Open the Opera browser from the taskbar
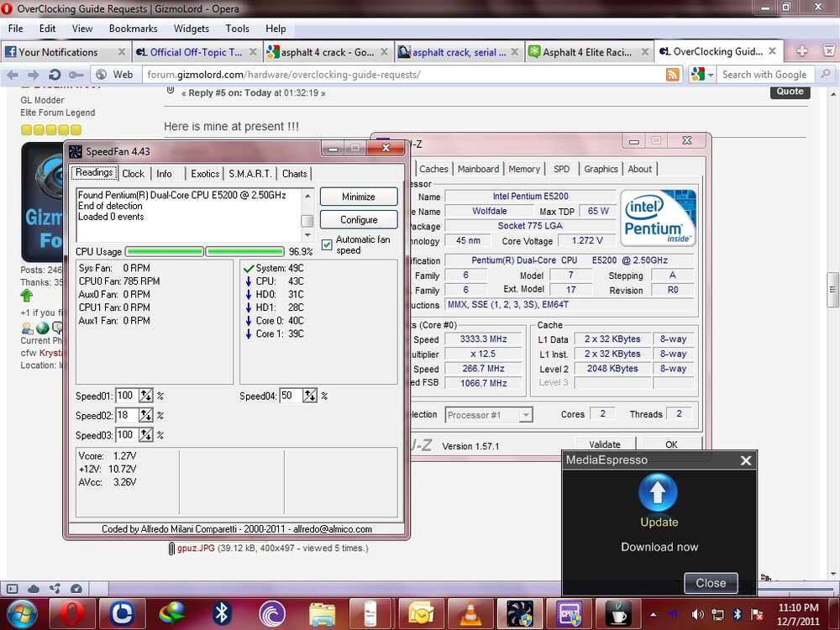This screenshot has height=630, width=840. click(x=72, y=614)
